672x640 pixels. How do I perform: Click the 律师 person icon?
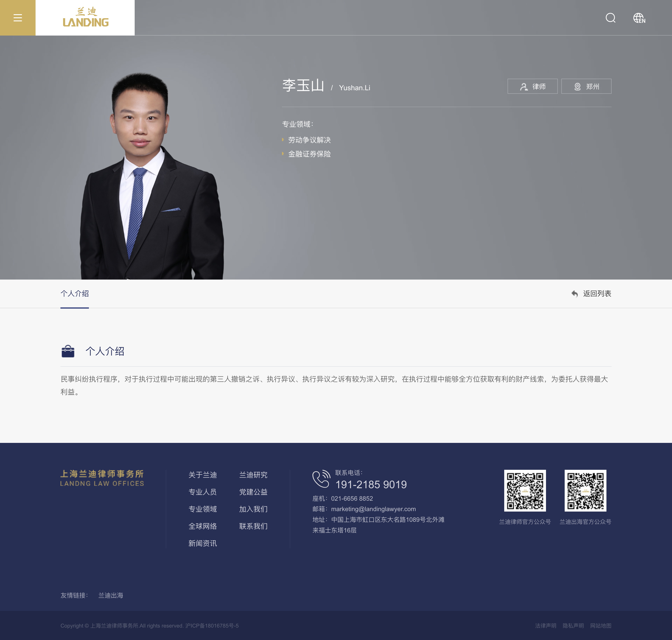524,87
